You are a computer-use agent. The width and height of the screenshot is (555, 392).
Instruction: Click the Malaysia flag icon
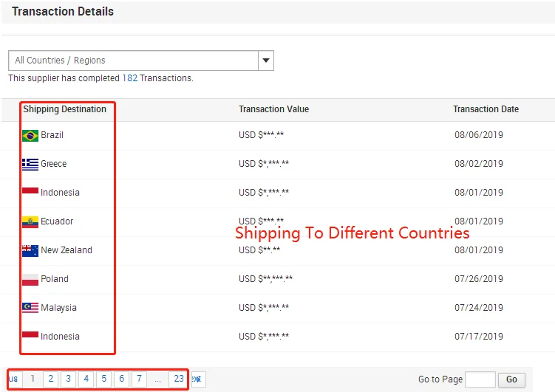click(x=30, y=308)
